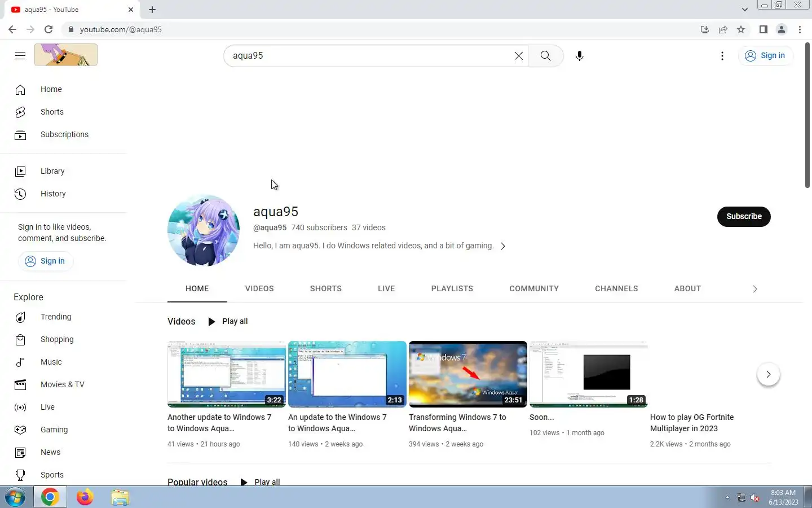This screenshot has width=812, height=508.
Task: Open Gaming under Explore
Action: 63,430
